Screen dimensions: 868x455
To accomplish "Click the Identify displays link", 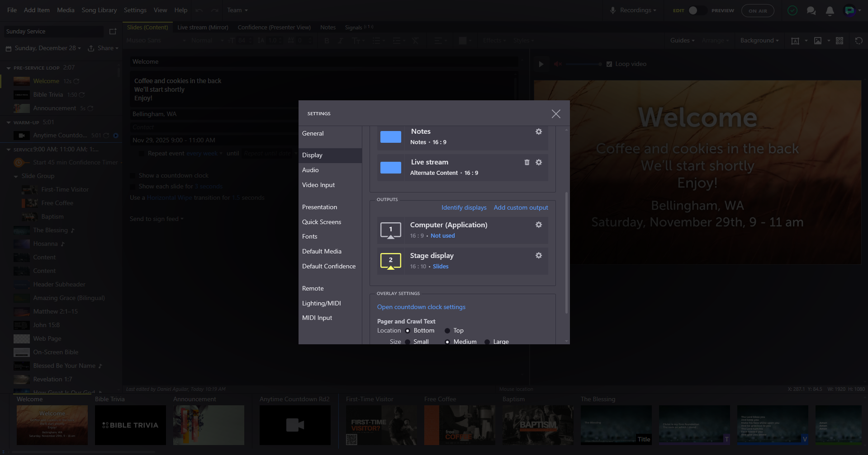I will (464, 207).
